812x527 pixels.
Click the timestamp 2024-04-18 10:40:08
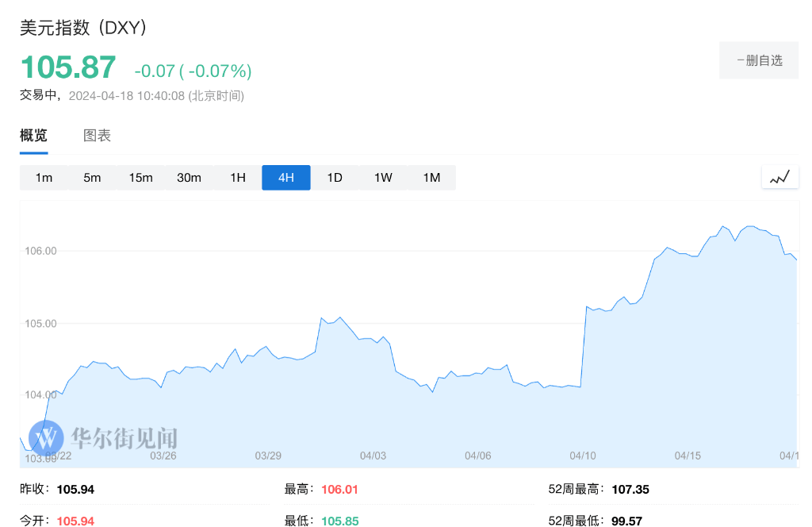tap(127, 96)
